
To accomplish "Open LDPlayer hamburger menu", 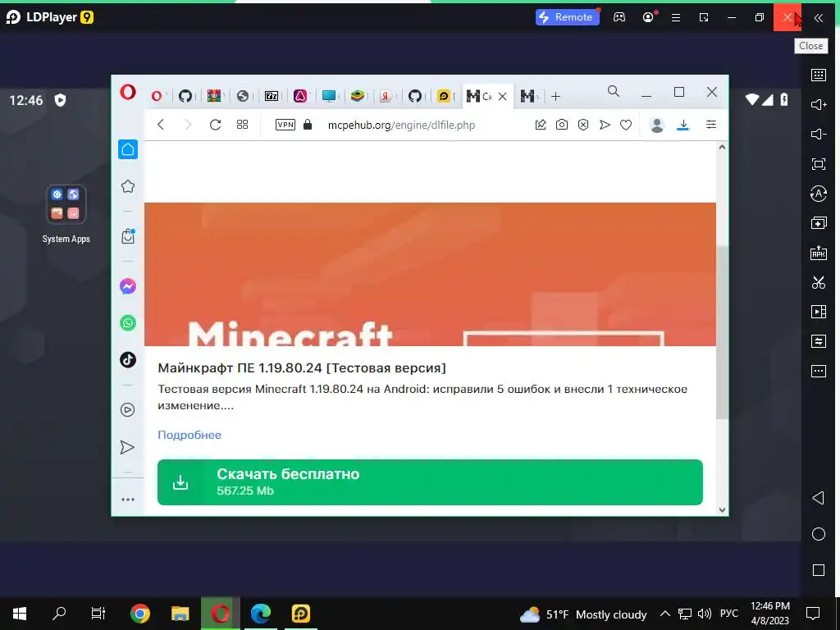I will [x=676, y=17].
